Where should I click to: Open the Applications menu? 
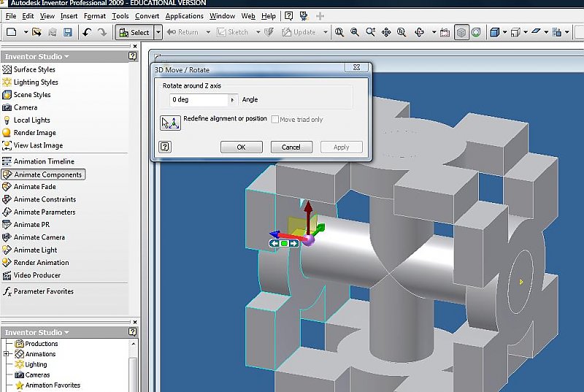[185, 16]
